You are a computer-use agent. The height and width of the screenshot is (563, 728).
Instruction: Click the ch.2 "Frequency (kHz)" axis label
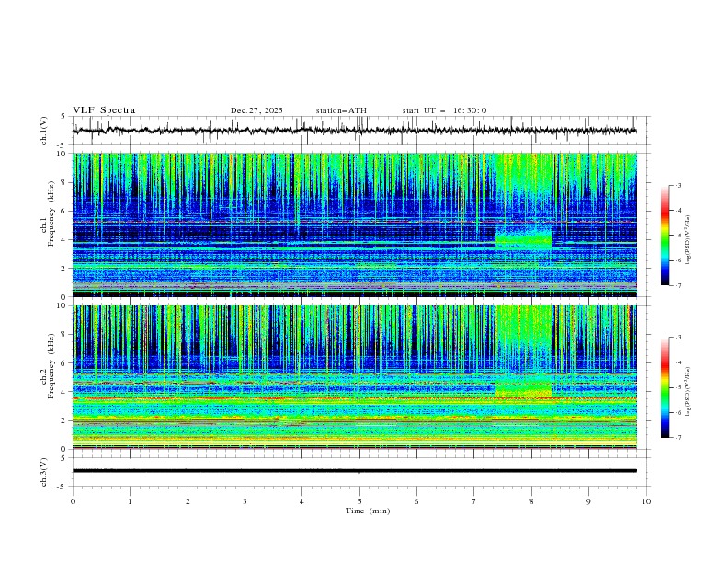pos(51,366)
